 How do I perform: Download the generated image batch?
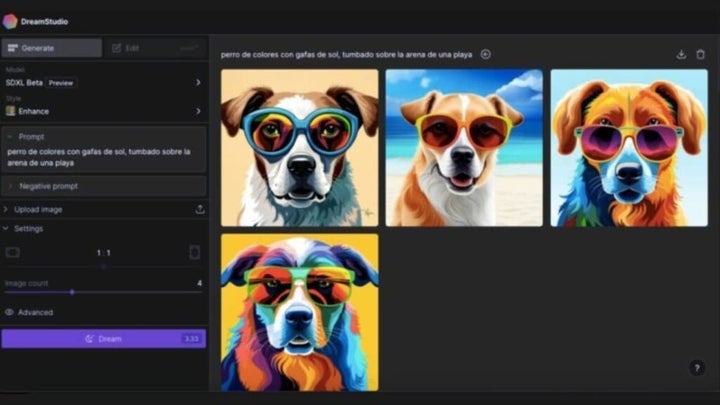pos(681,54)
